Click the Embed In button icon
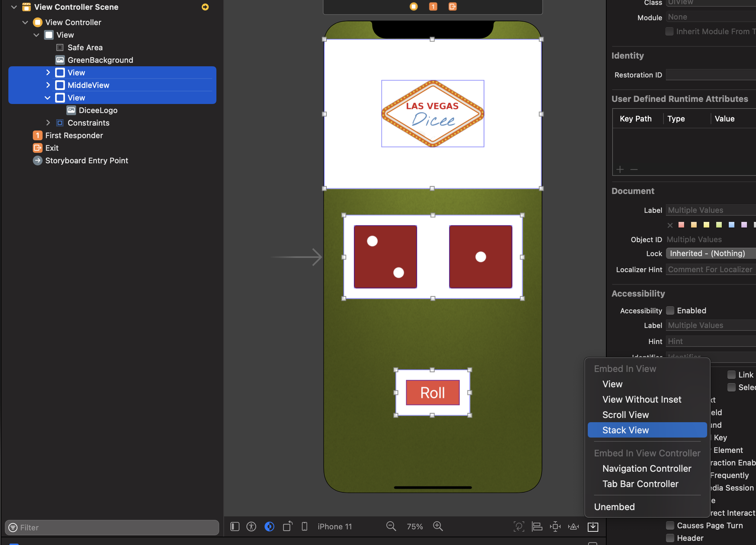The height and width of the screenshot is (545, 756). 593,527
